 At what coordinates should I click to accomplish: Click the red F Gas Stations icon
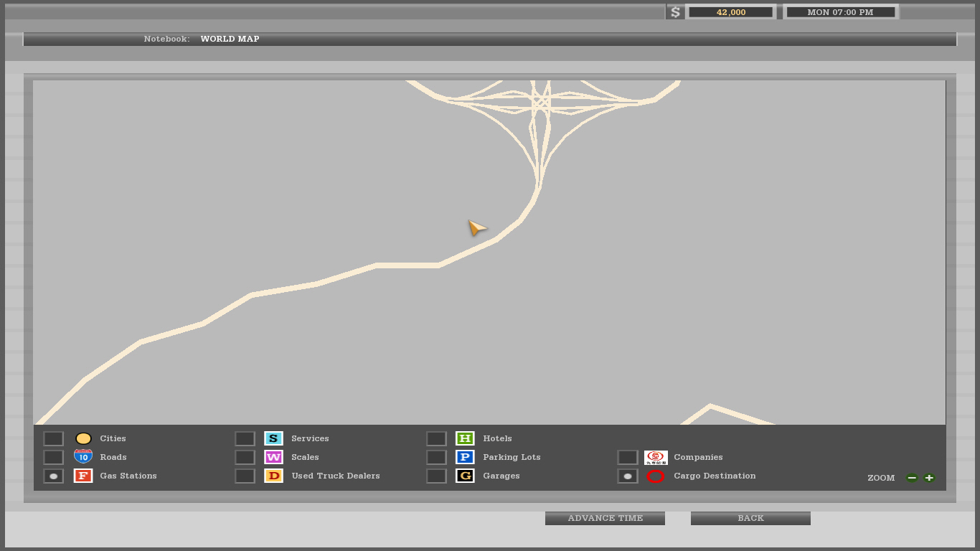(83, 476)
